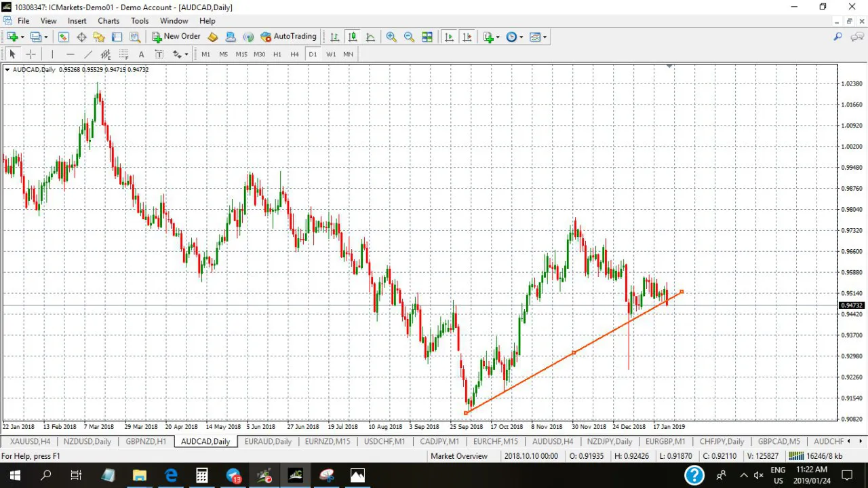Switch to the EURAUD,Daily chart tab
Screen dimensions: 868x488
268,441
